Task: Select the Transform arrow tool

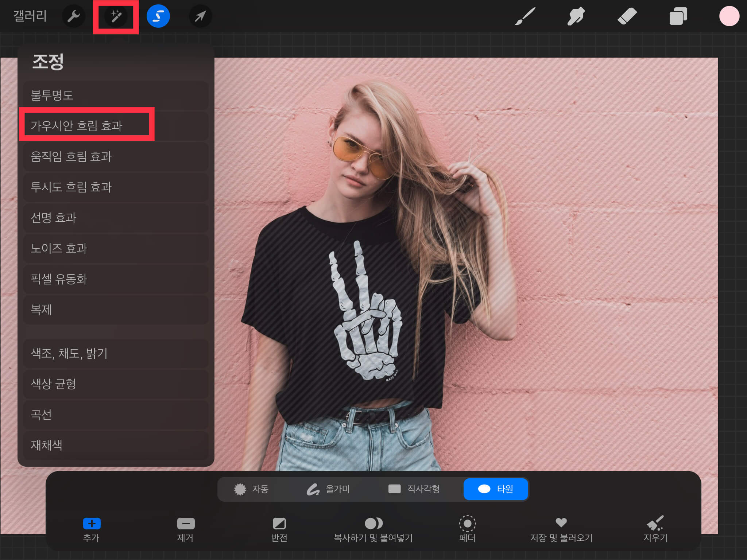Action: [x=200, y=16]
